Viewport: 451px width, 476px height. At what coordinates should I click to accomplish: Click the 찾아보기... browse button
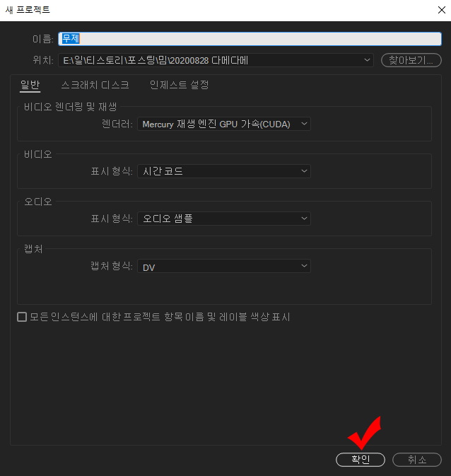[x=411, y=60]
